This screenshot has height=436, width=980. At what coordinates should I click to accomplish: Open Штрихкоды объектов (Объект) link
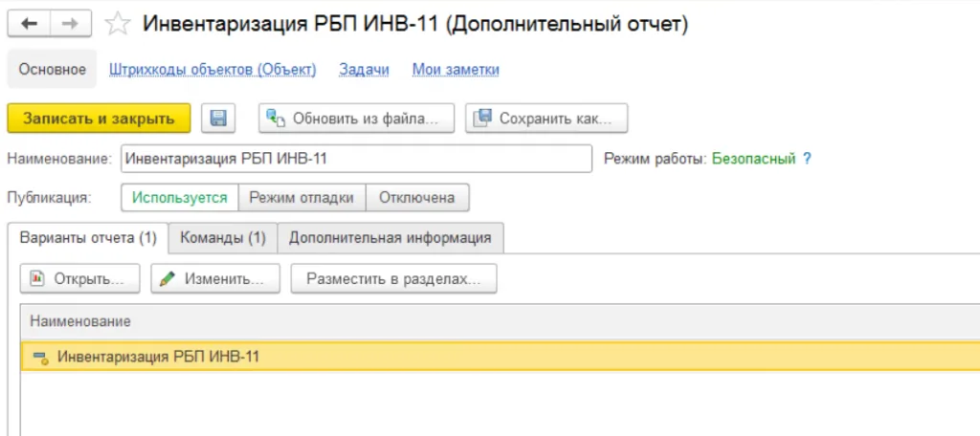click(x=212, y=70)
